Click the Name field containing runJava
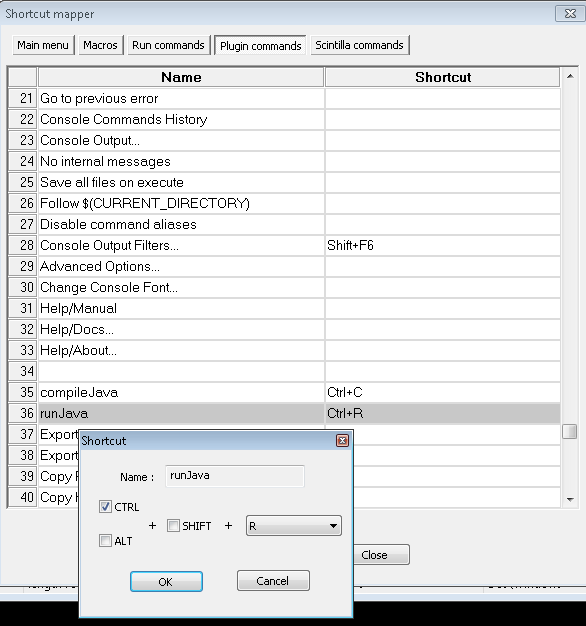This screenshot has height=626, width=586. tap(235, 475)
